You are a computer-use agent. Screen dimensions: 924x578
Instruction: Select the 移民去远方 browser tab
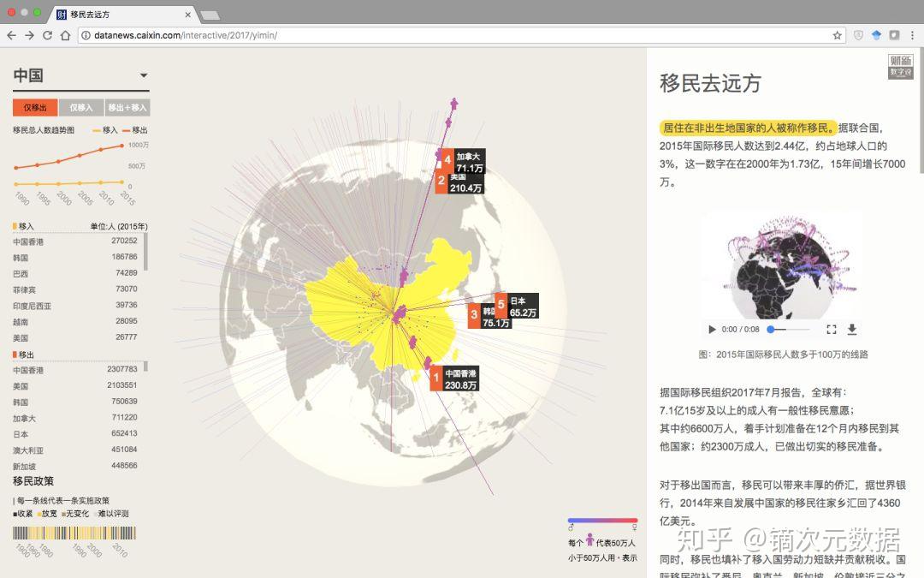coord(122,15)
